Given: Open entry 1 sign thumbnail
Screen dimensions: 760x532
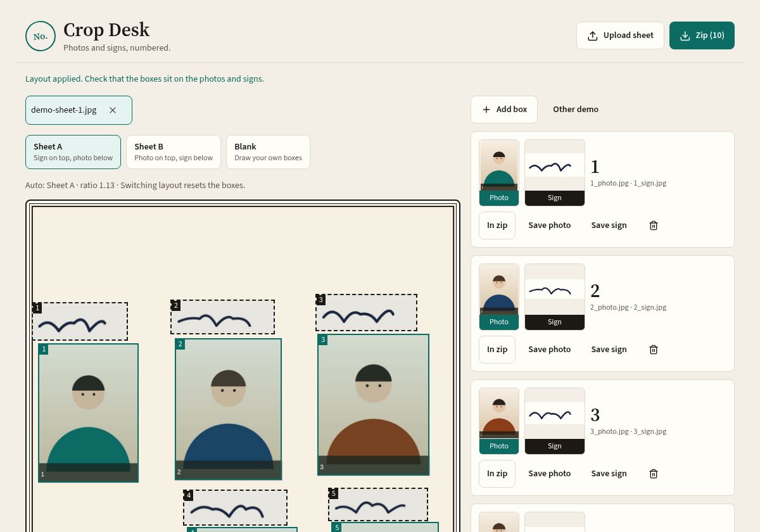Looking at the screenshot, I should [x=555, y=173].
